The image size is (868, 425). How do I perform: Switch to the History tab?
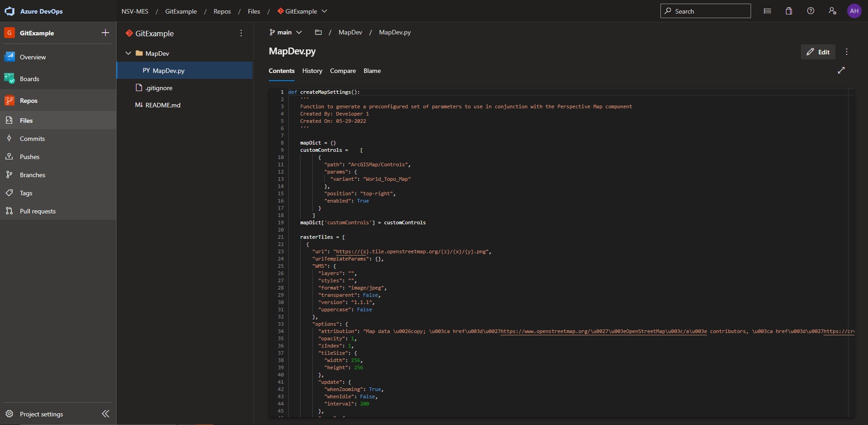pos(312,71)
